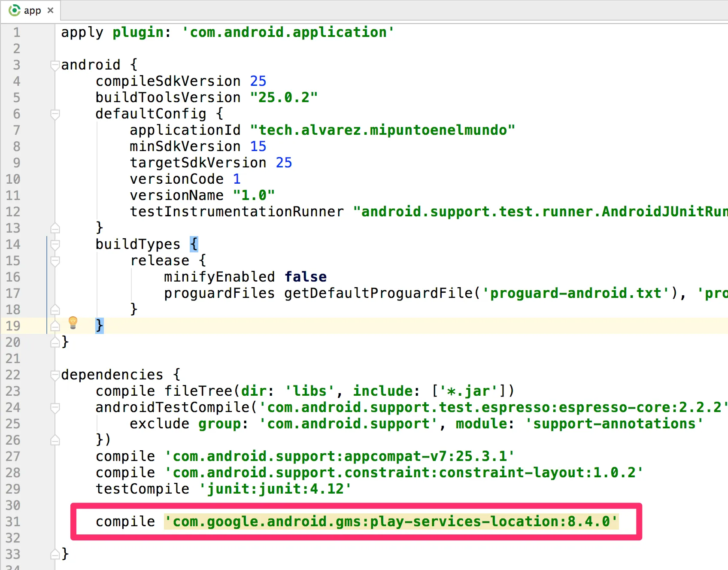This screenshot has height=570, width=728.
Task: Click line number 31 in the gutter
Action: 13,521
